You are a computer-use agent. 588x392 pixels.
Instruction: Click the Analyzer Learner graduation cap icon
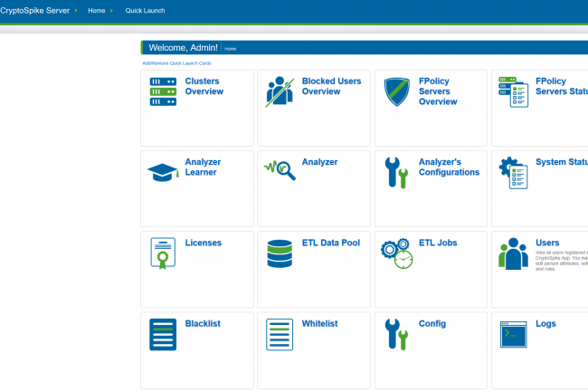tap(163, 173)
